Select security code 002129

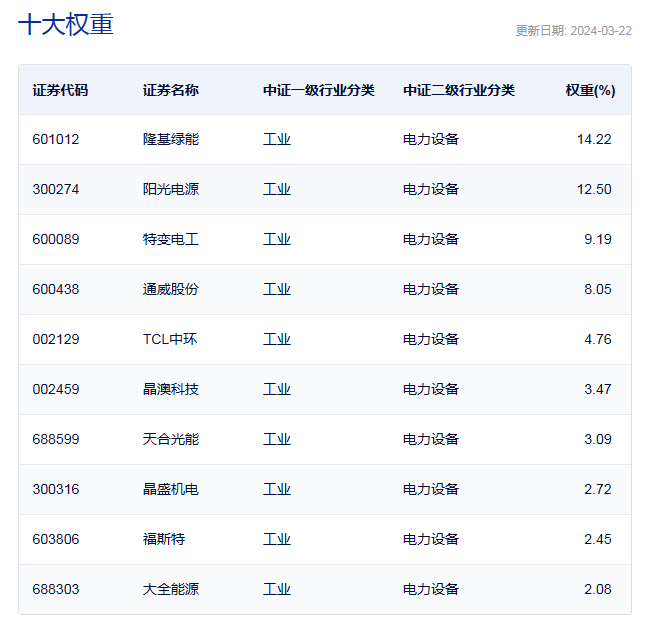55,339
